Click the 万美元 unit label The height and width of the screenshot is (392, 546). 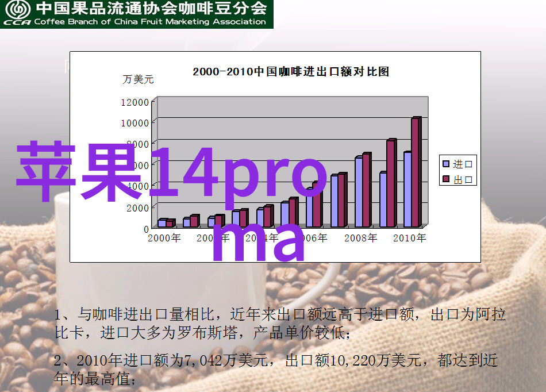pyautogui.click(x=138, y=79)
